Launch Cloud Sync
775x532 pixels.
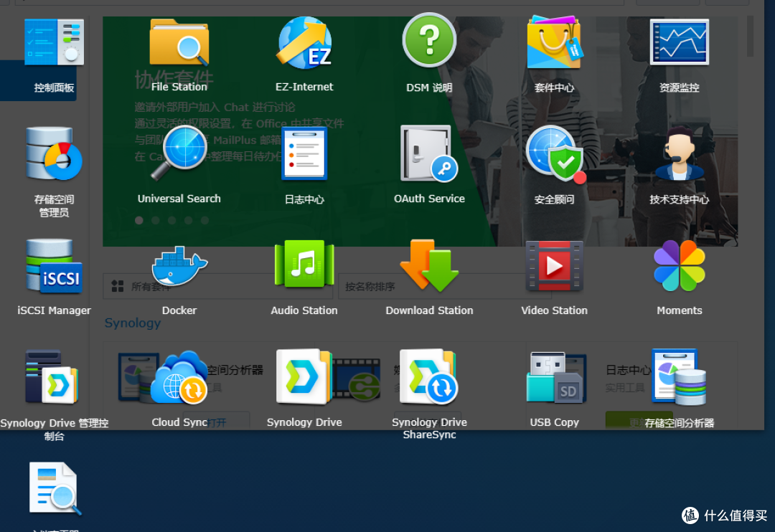[x=179, y=377]
